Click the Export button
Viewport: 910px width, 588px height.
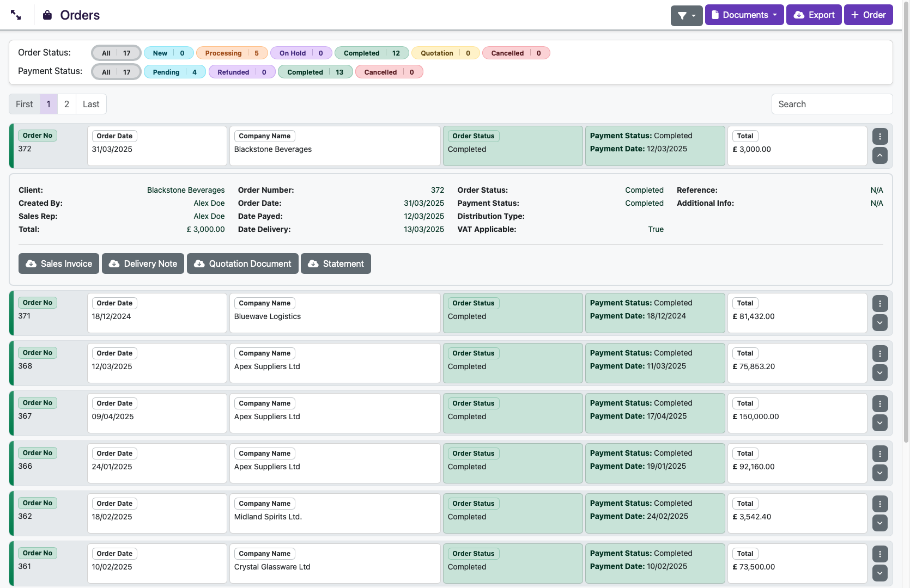click(814, 15)
